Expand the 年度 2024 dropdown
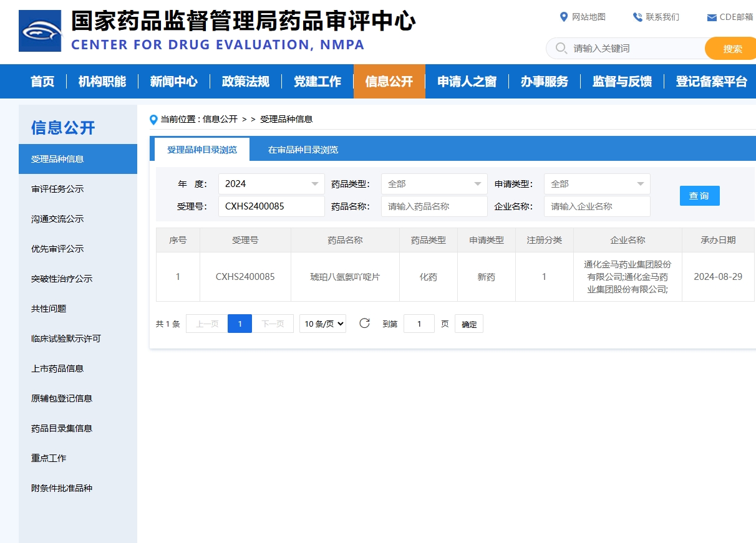 pos(271,184)
